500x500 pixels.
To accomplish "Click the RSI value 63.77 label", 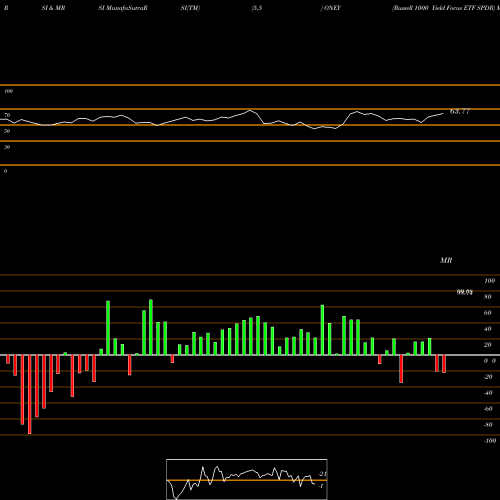I will pos(460,111).
